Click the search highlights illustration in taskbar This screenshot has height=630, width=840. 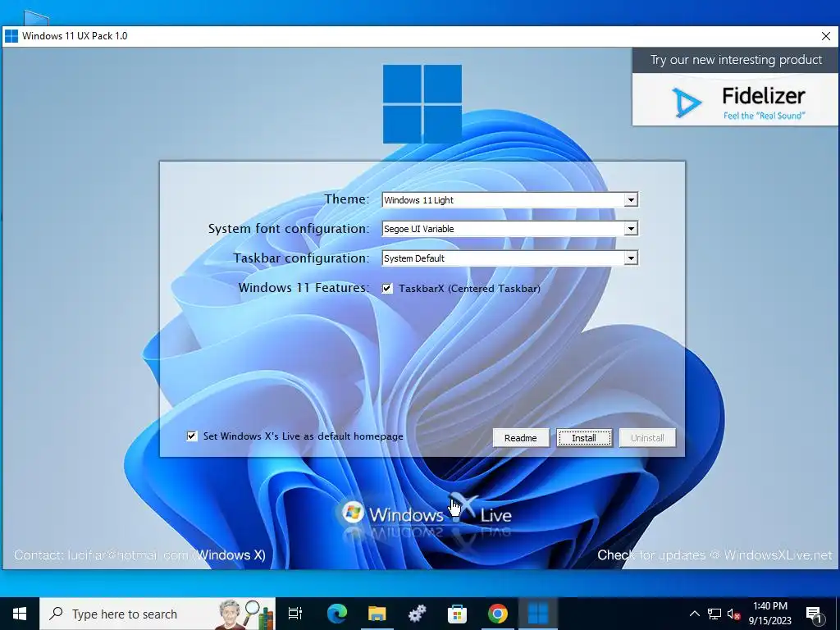point(246,614)
